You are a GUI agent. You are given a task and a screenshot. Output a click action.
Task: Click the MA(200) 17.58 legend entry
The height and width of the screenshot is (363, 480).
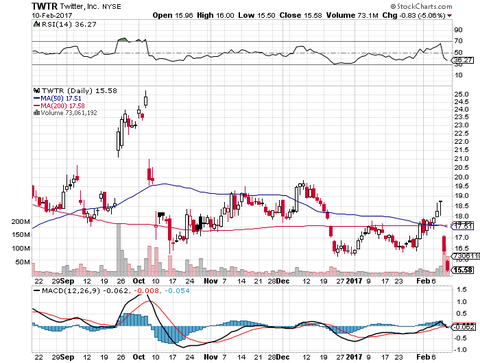[x=63, y=106]
